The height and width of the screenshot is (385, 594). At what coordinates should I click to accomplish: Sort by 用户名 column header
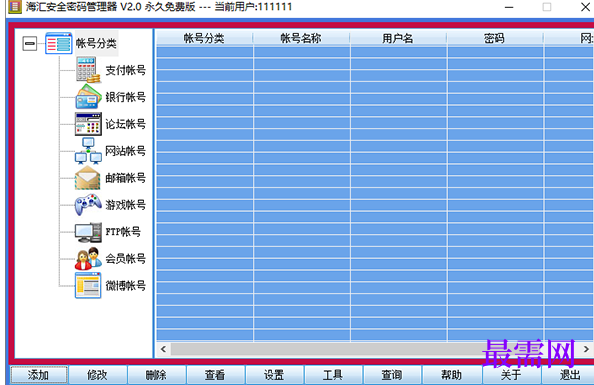point(399,38)
